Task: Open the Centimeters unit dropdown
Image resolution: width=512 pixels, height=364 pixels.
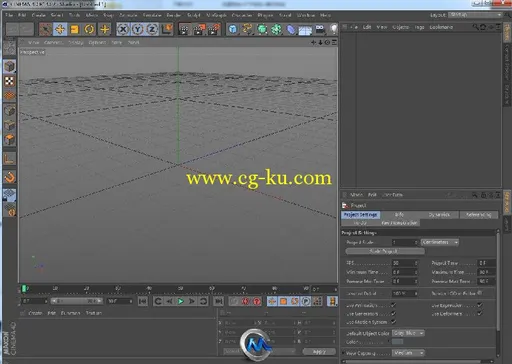Action: coord(440,242)
